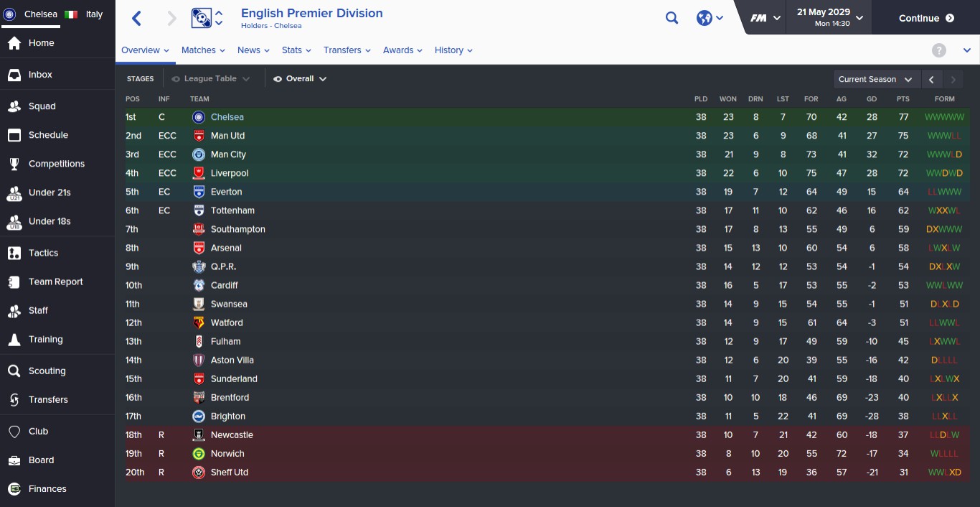This screenshot has width=980, height=507.
Task: Open the Stats tab menu
Action: point(296,50)
